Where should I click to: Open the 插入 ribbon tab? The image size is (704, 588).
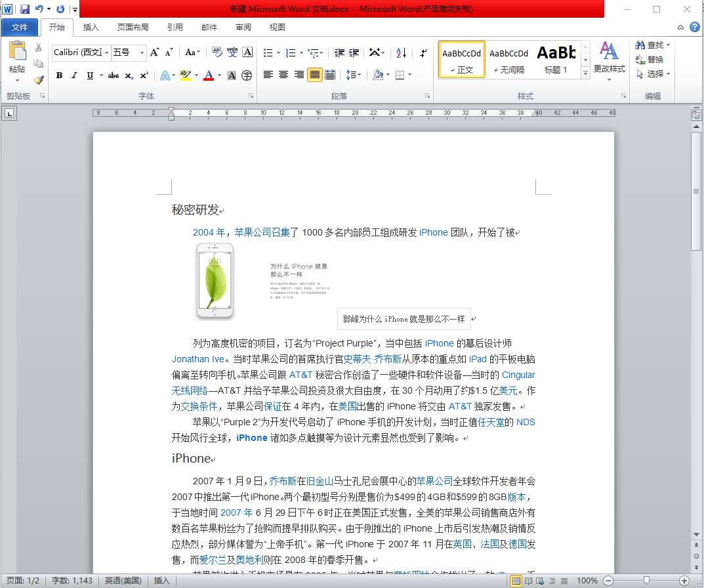[91, 28]
